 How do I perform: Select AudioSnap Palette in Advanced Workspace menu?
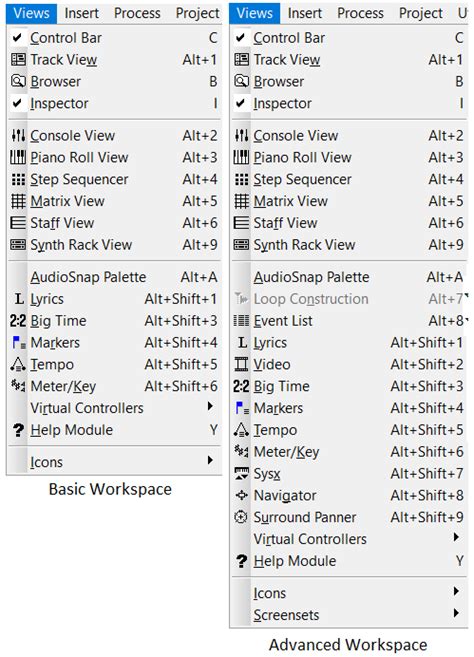click(x=349, y=277)
